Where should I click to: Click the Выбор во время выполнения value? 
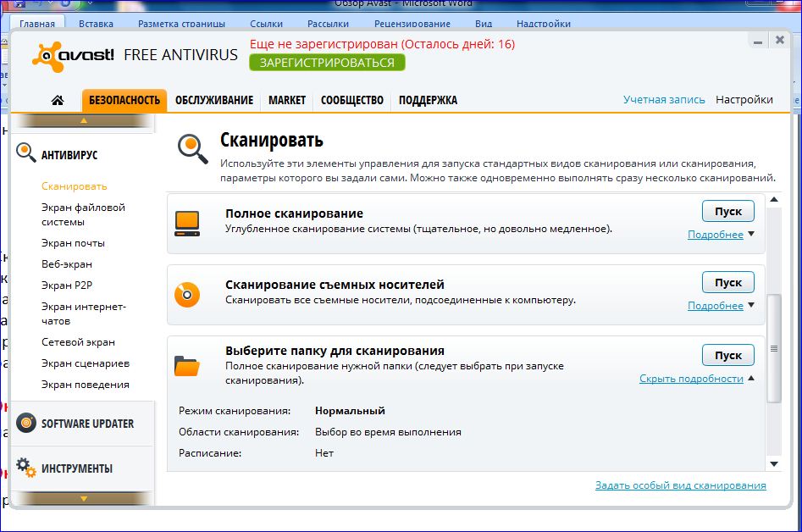388,432
